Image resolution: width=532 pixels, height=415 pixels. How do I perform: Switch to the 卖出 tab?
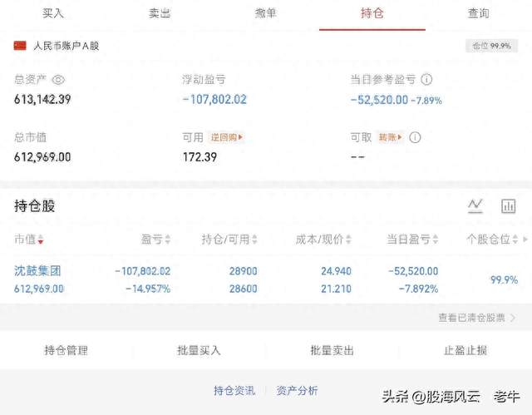pos(160,13)
